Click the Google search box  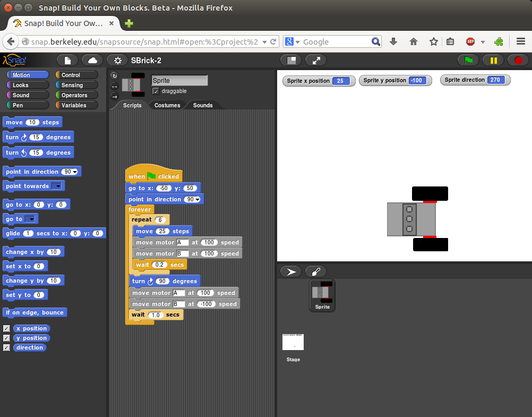click(336, 42)
